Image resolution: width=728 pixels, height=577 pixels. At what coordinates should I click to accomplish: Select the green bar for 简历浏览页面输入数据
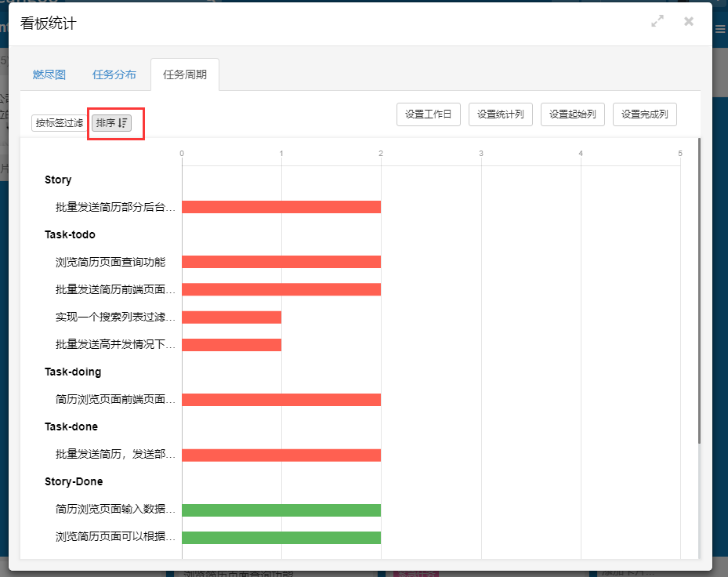click(281, 510)
